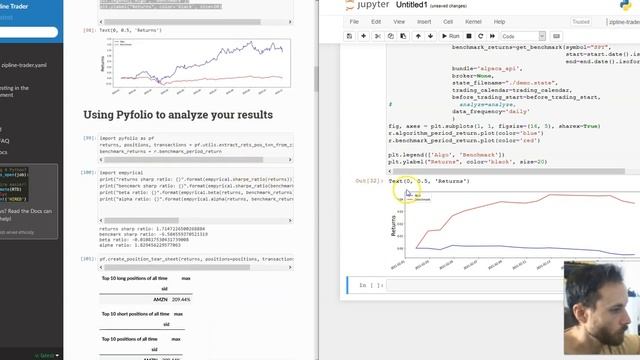The height and width of the screenshot is (360, 640).
Task: Open the zipline-trader.yaml sidebar link
Action: coord(24,65)
